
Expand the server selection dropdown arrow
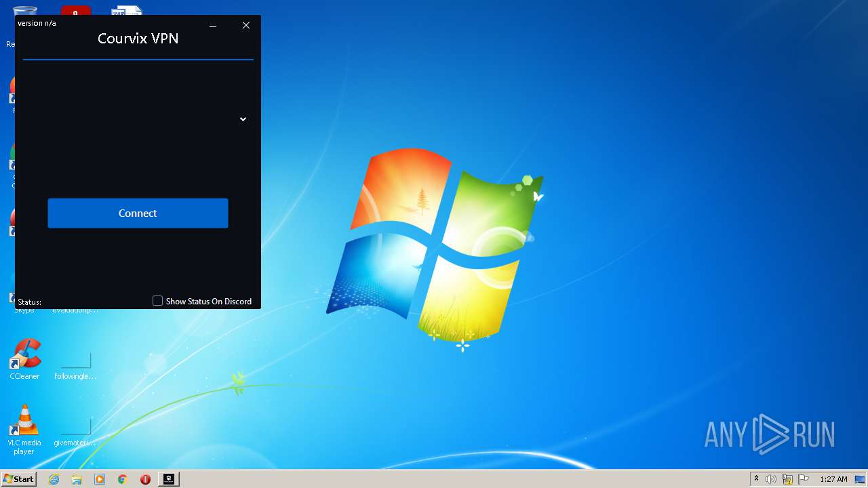243,119
